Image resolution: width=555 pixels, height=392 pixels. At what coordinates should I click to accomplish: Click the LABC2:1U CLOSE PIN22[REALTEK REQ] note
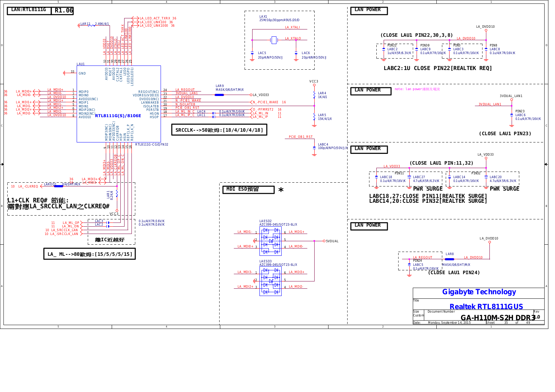point(438,68)
